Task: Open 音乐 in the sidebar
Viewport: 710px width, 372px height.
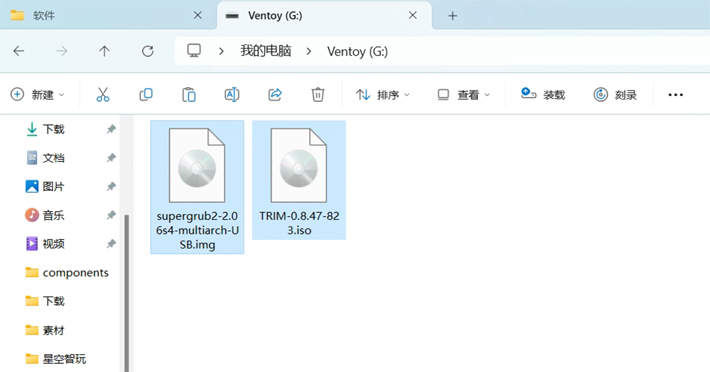Action: 45,215
